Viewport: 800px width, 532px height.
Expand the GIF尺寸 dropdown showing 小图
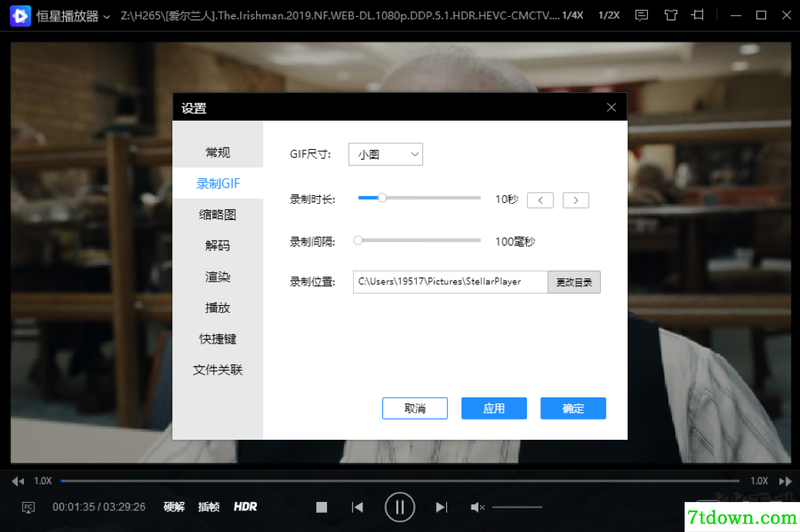(x=385, y=154)
